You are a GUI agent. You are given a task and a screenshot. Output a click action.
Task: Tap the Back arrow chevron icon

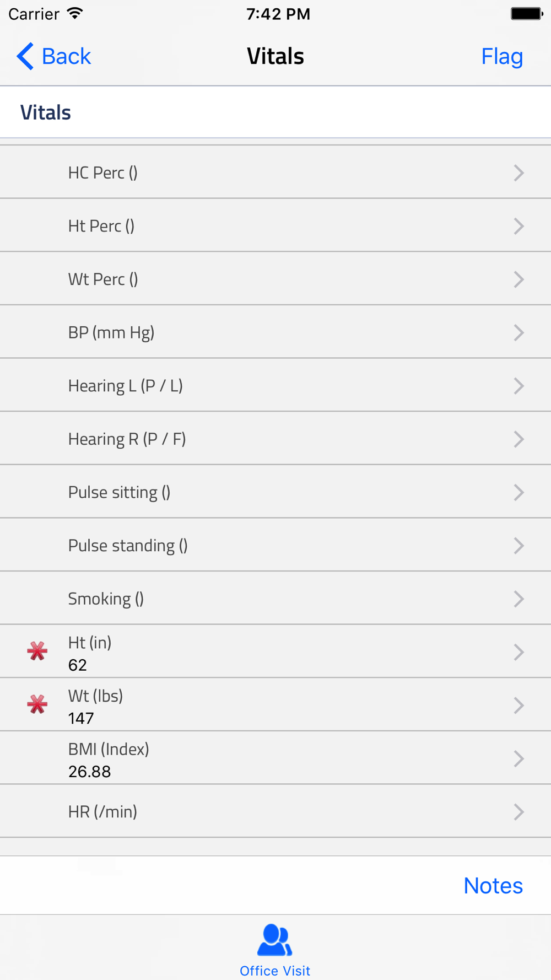point(25,56)
